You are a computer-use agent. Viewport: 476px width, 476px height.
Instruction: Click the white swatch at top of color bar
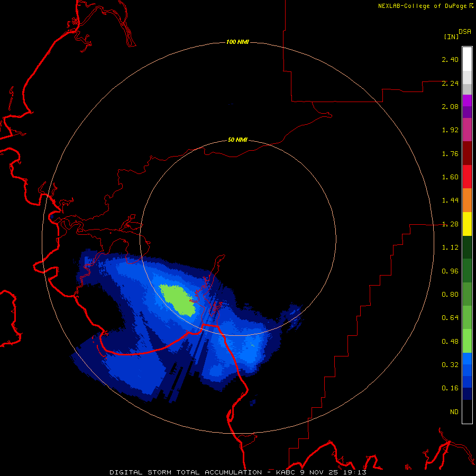point(467,59)
